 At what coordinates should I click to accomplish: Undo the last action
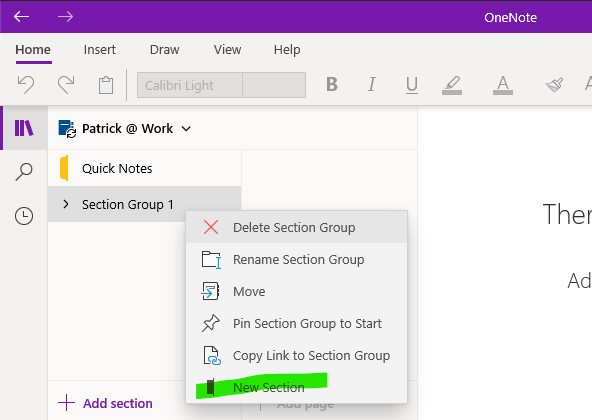pos(26,85)
